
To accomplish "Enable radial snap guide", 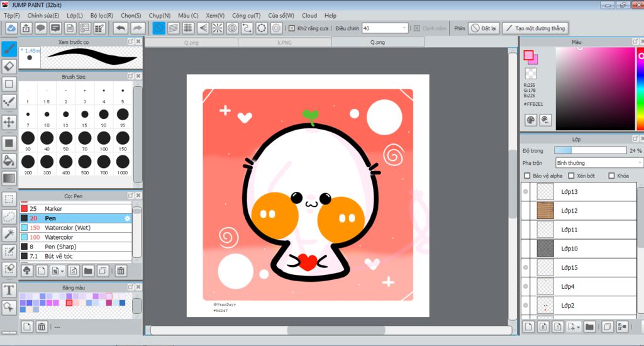I will coord(218,28).
